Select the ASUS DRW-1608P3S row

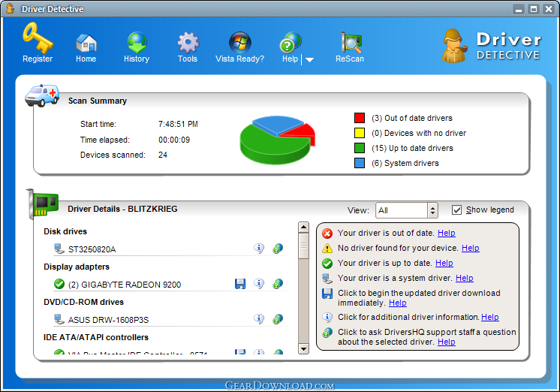[169, 319]
